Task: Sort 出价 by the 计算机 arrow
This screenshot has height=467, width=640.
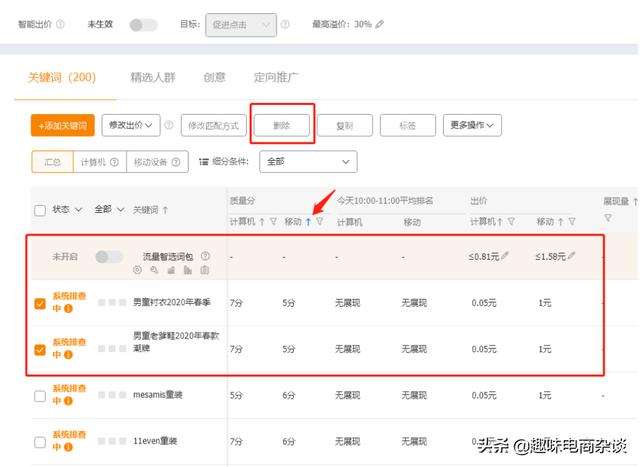Action: (x=500, y=222)
